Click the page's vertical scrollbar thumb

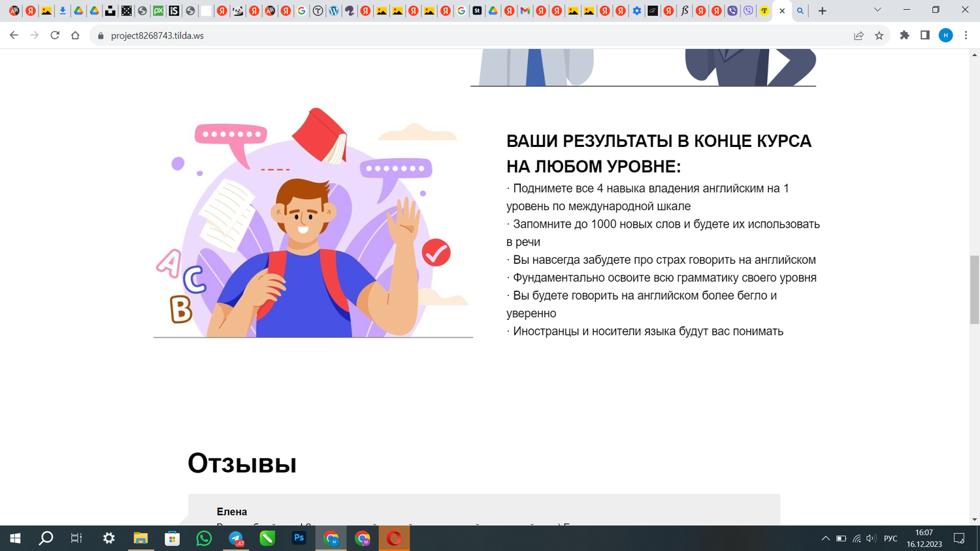pos(974,290)
